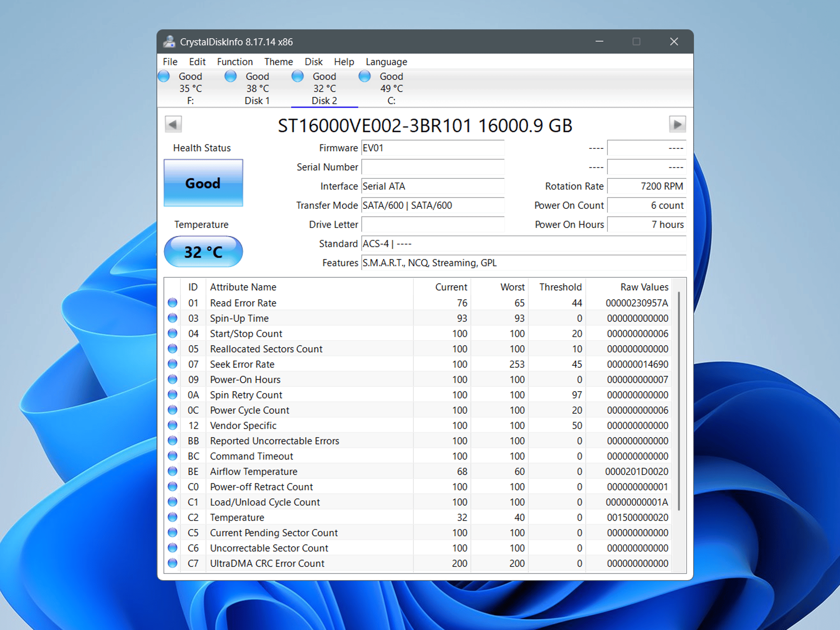Click the CrystalDiskInfo app icon in title bar
Image resolution: width=840 pixels, height=630 pixels.
169,41
